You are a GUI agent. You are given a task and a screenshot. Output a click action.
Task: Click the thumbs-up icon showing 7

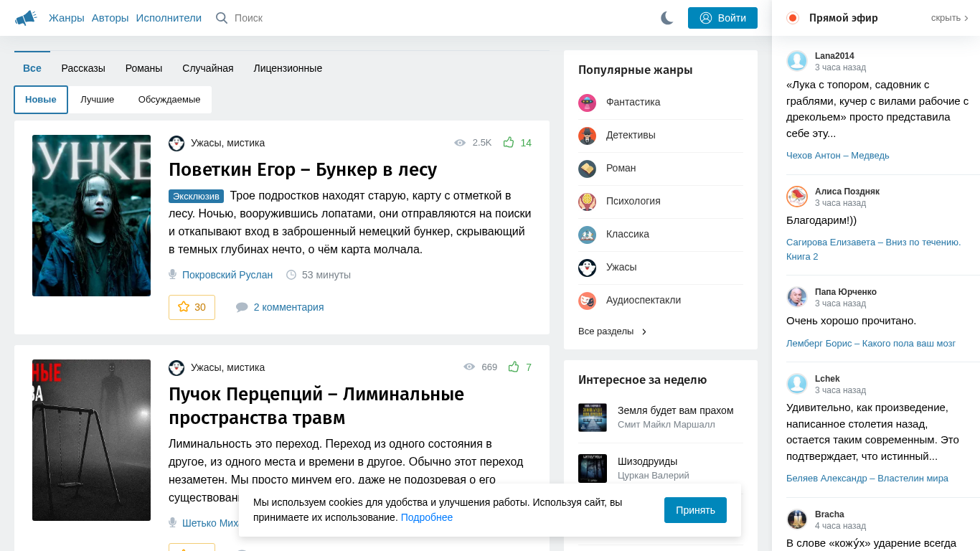[x=514, y=367]
